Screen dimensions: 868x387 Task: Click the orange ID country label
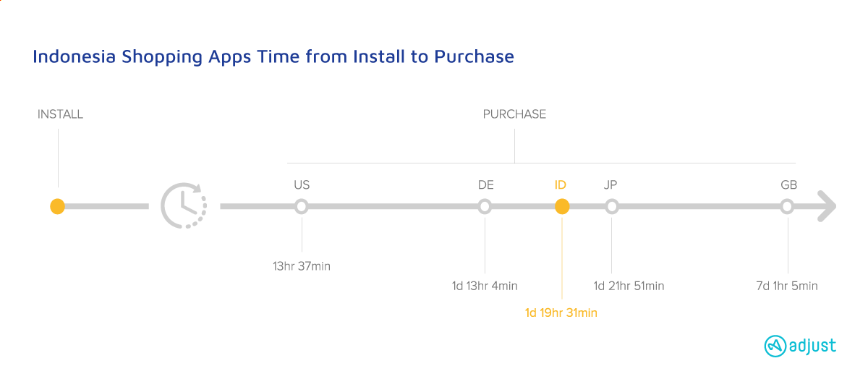tap(561, 185)
